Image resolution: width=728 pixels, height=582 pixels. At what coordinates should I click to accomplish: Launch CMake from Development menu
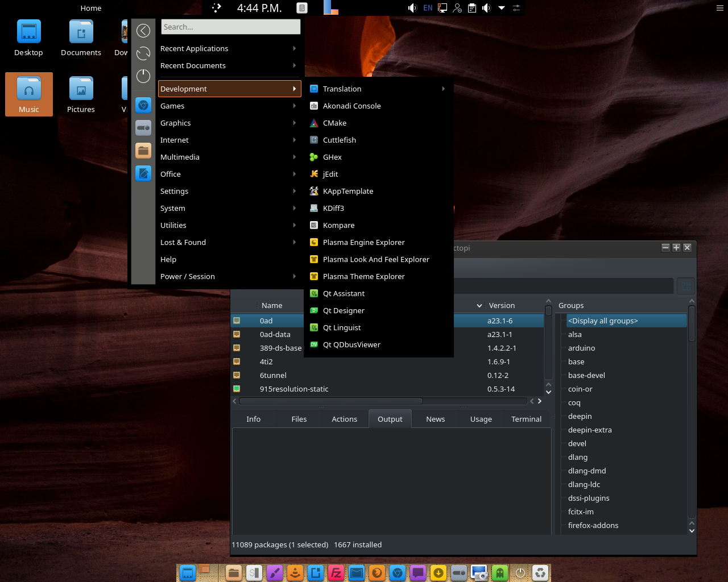pyautogui.click(x=379, y=123)
